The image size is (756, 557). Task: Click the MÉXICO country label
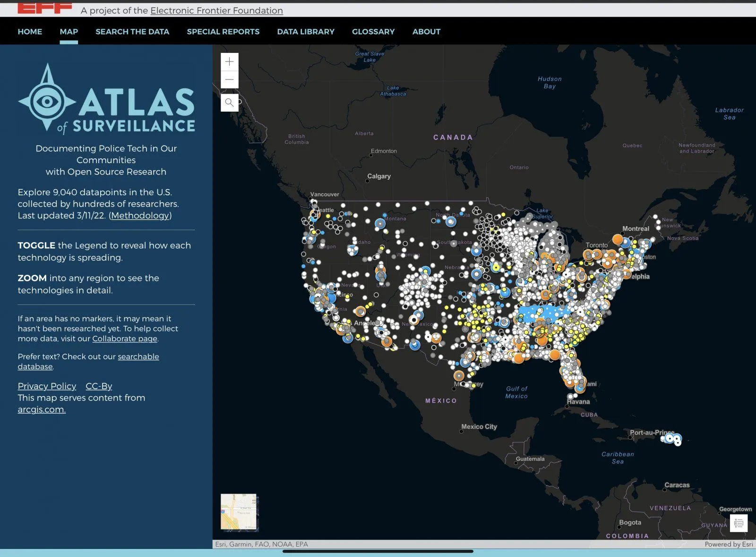[x=441, y=400]
